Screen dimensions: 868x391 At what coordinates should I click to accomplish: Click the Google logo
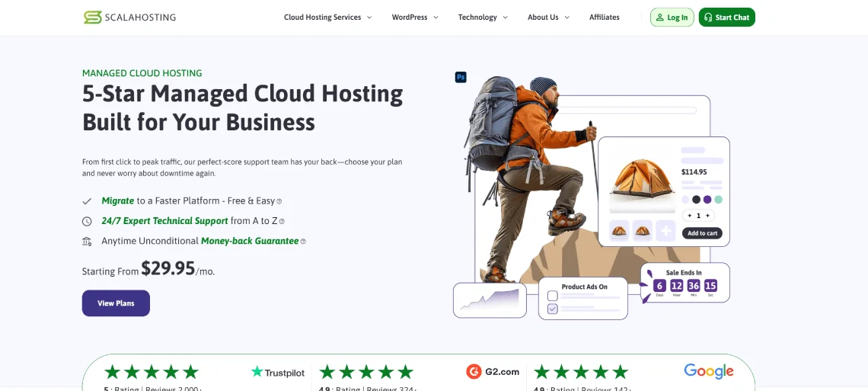pyautogui.click(x=709, y=372)
